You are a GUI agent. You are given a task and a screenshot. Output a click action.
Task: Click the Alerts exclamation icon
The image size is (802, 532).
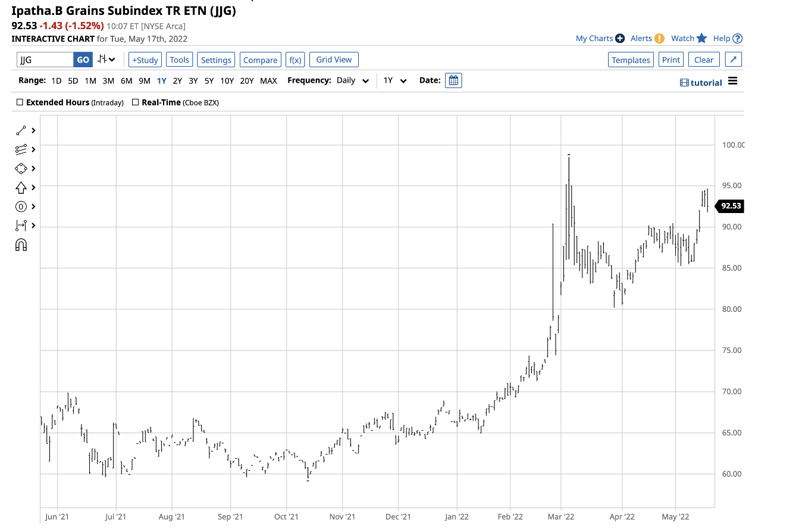[x=659, y=38]
